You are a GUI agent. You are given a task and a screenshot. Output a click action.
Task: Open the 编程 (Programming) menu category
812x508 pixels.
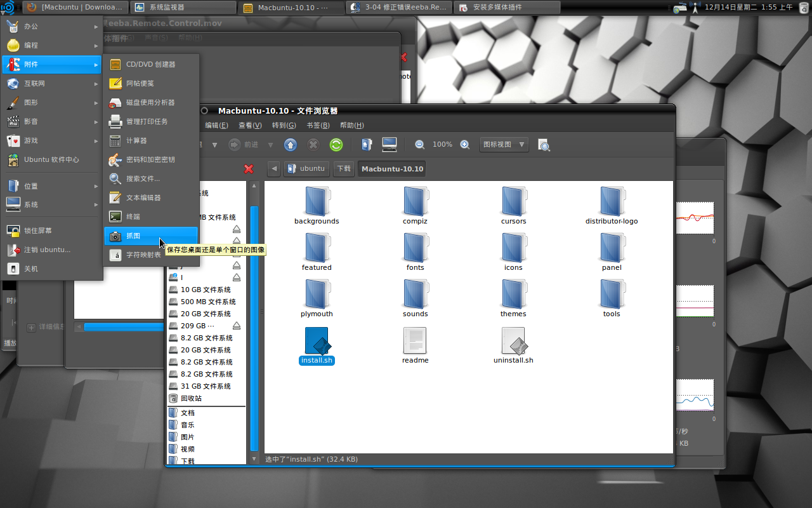[52, 45]
